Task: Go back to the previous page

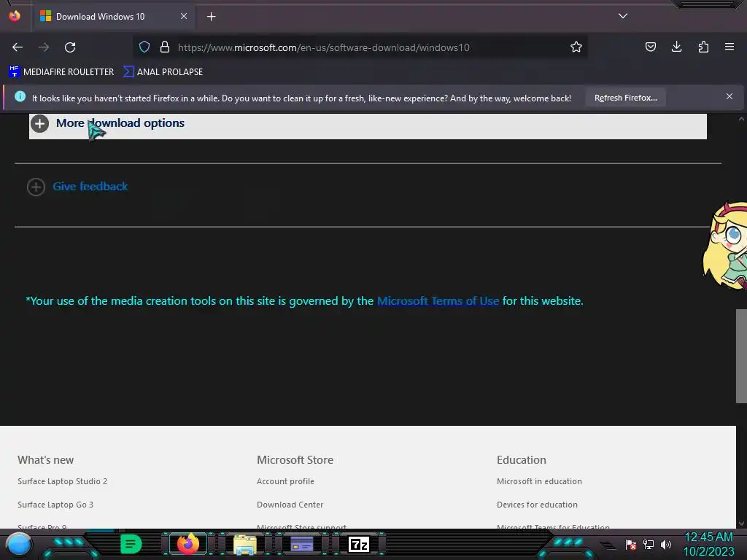Action: tap(18, 47)
